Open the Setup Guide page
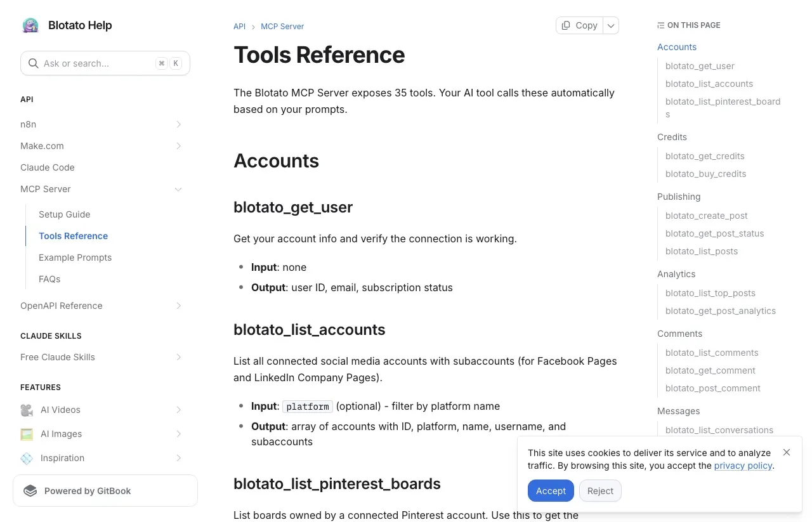The image size is (812, 522). click(65, 214)
